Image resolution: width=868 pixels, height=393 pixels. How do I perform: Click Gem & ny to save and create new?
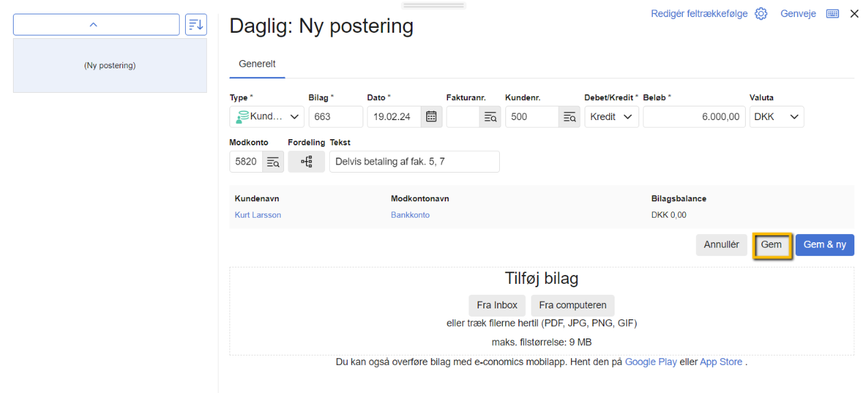[x=824, y=244]
